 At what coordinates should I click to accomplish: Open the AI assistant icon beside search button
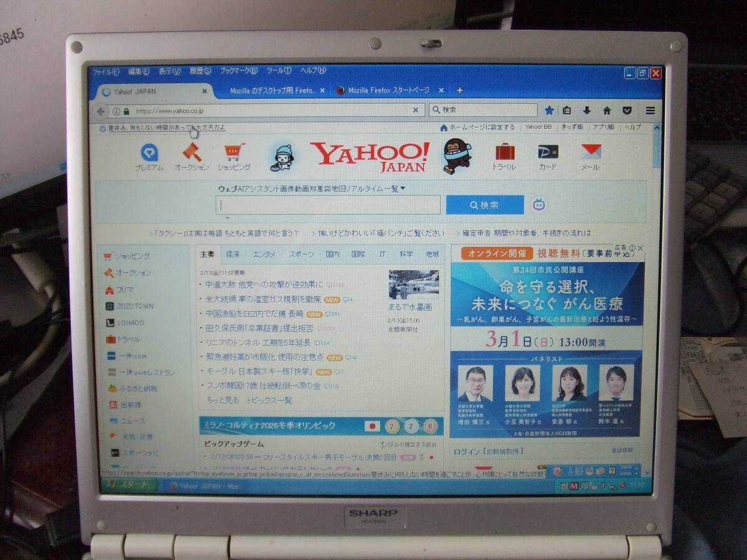pyautogui.click(x=540, y=205)
